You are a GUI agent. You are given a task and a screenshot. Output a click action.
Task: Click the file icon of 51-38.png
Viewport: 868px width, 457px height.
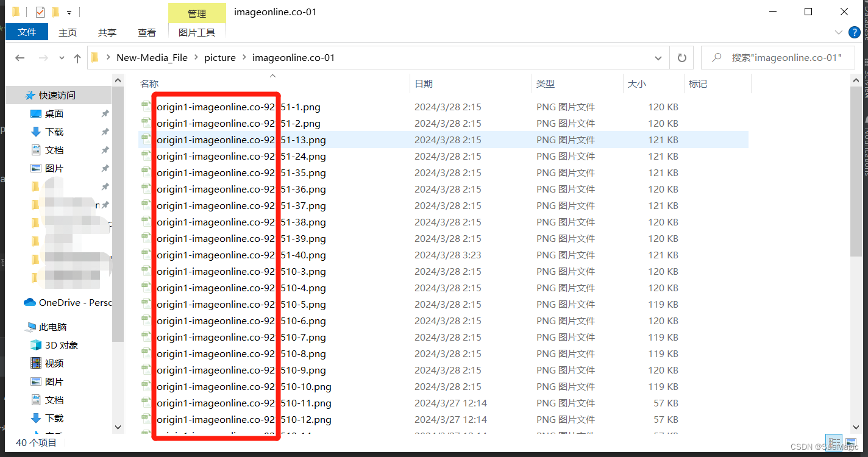point(146,222)
